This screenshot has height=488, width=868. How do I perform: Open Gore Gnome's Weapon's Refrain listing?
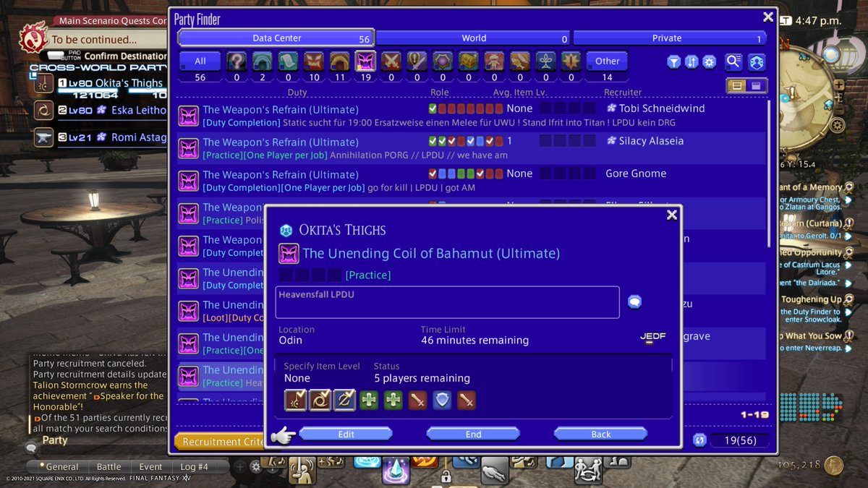[x=472, y=180]
